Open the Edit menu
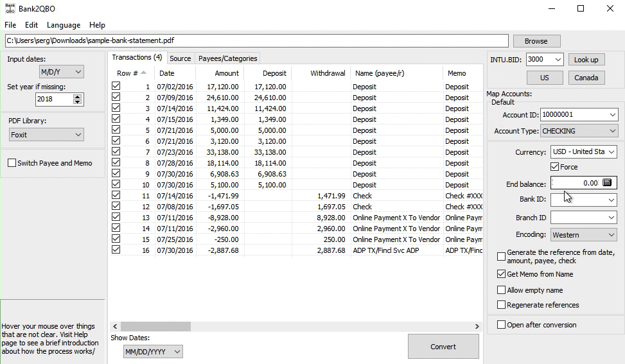Image resolution: width=625 pixels, height=364 pixels. click(x=31, y=24)
